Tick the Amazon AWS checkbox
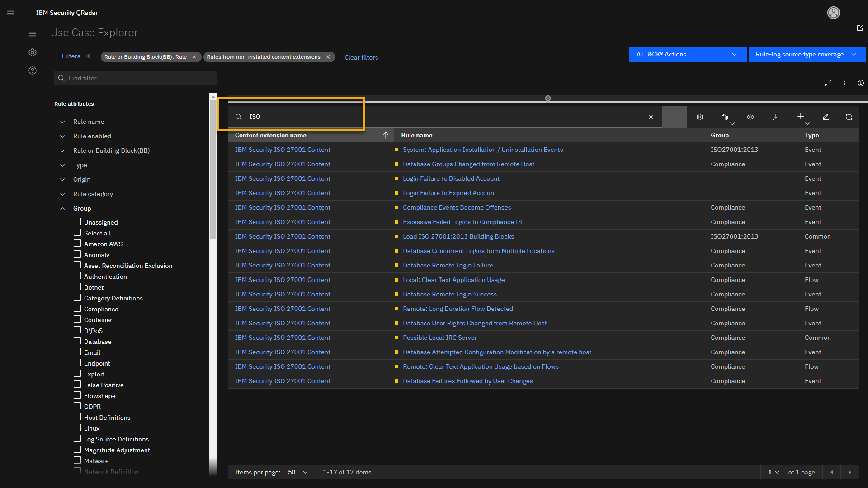This screenshot has width=868, height=488. click(x=77, y=244)
